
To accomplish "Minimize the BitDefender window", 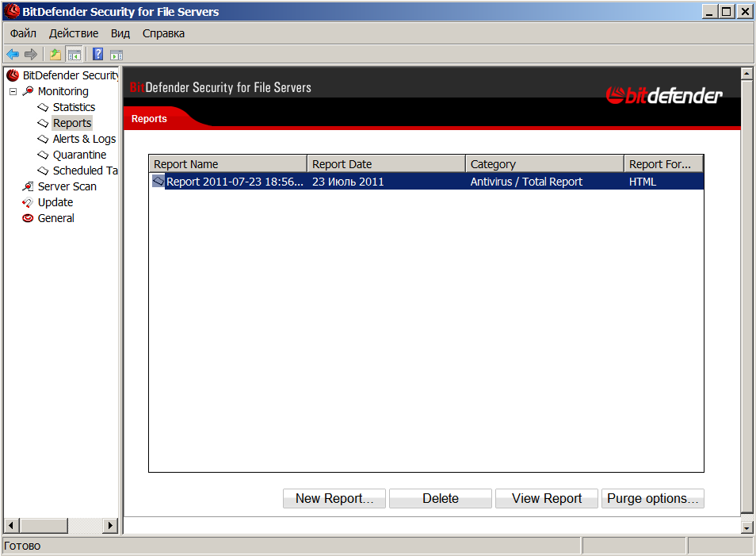I will (708, 12).
